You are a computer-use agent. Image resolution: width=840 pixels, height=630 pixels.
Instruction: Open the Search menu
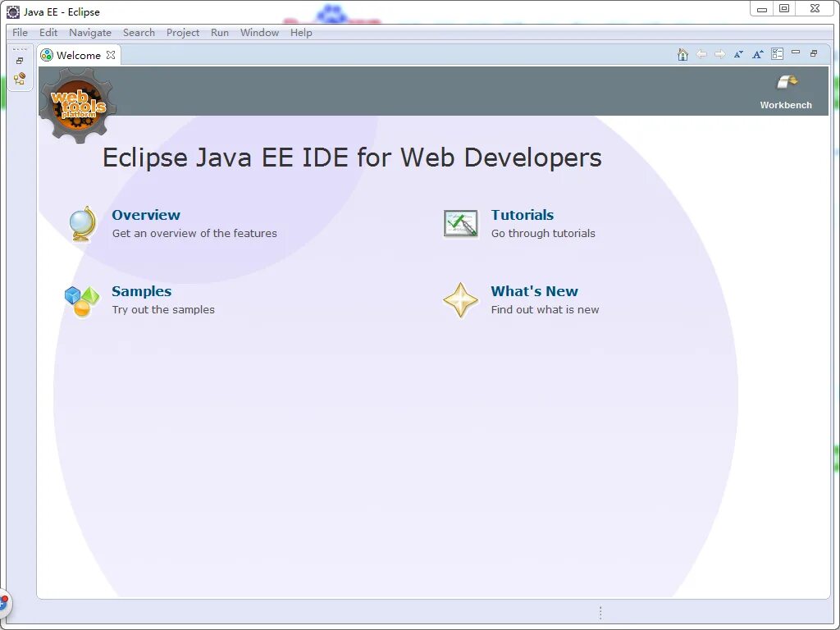tap(139, 33)
